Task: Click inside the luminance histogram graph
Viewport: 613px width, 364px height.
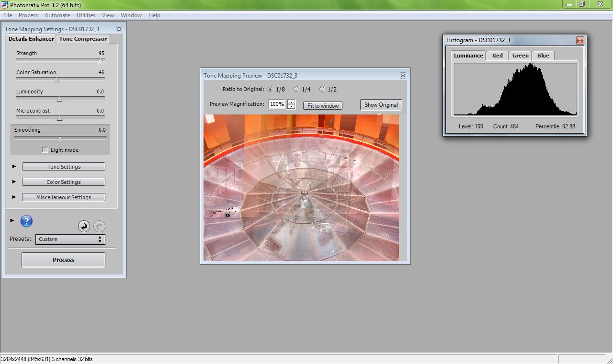Action: click(515, 90)
